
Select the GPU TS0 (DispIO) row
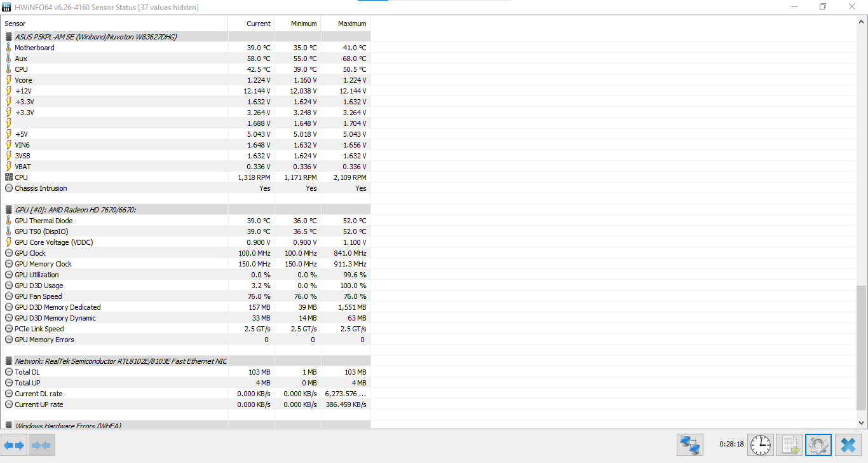tap(186, 231)
